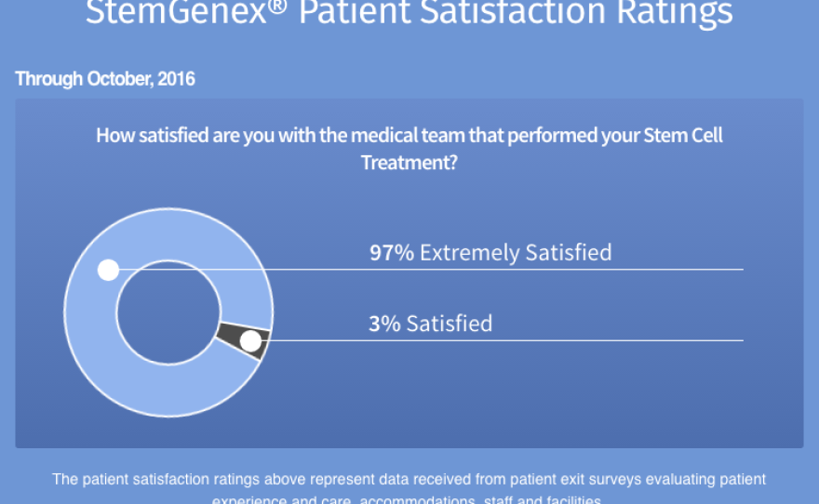Click the "97%" percentage figure
The image size is (819, 504).
click(x=391, y=252)
